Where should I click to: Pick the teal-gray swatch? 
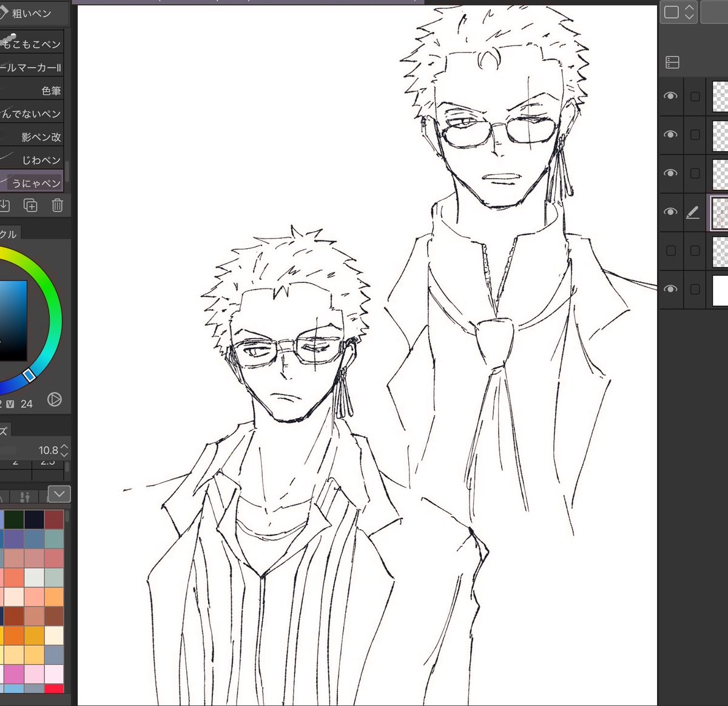pyautogui.click(x=54, y=539)
